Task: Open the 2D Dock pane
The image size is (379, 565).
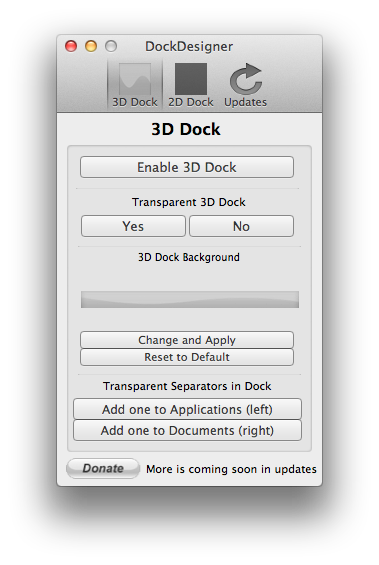Action: [191, 85]
